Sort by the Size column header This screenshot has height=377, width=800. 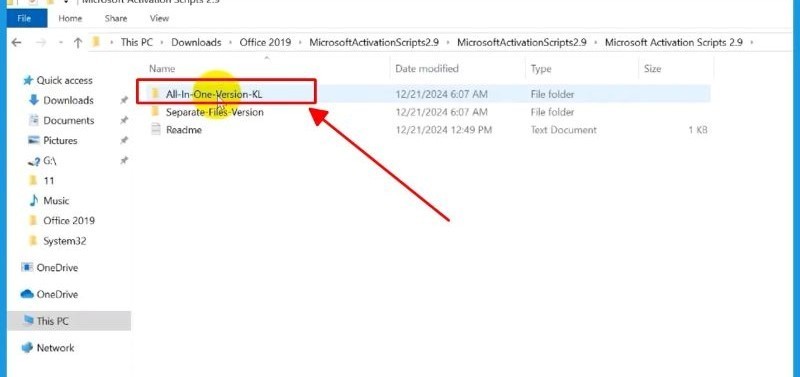pos(652,68)
